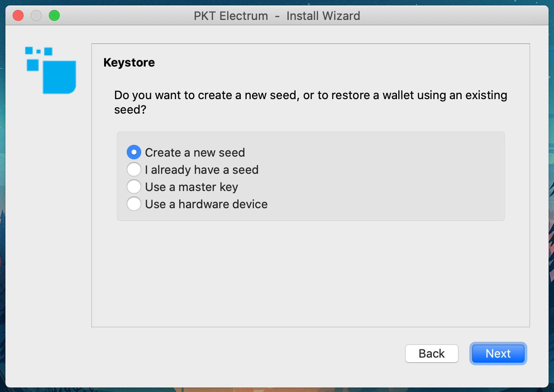This screenshot has height=392, width=554.
Task: Select the Create a new seed radio circle
Action: point(134,153)
